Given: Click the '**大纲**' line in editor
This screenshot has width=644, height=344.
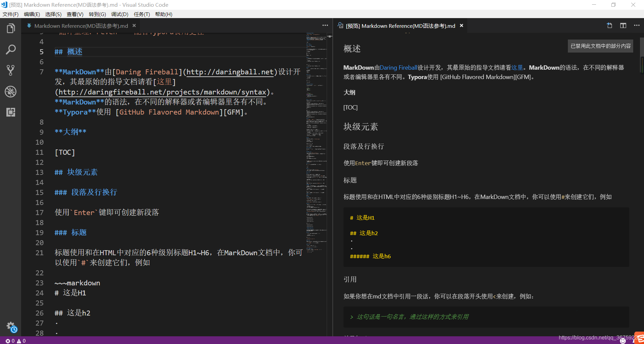Looking at the screenshot, I should pyautogui.click(x=70, y=132).
